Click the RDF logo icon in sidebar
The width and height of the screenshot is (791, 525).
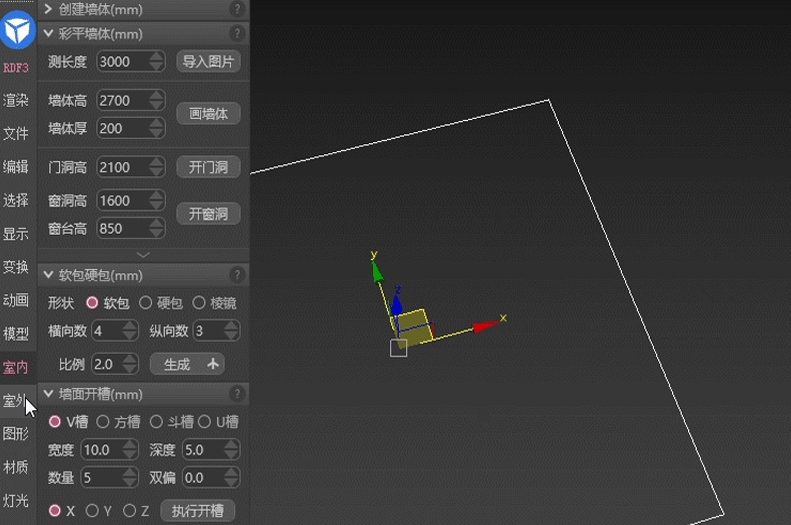point(18,31)
